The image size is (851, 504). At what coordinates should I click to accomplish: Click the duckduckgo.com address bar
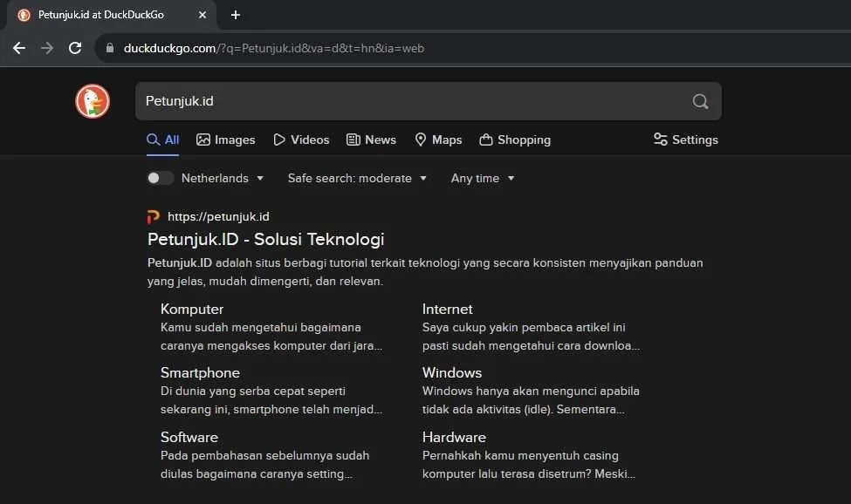coord(472,48)
